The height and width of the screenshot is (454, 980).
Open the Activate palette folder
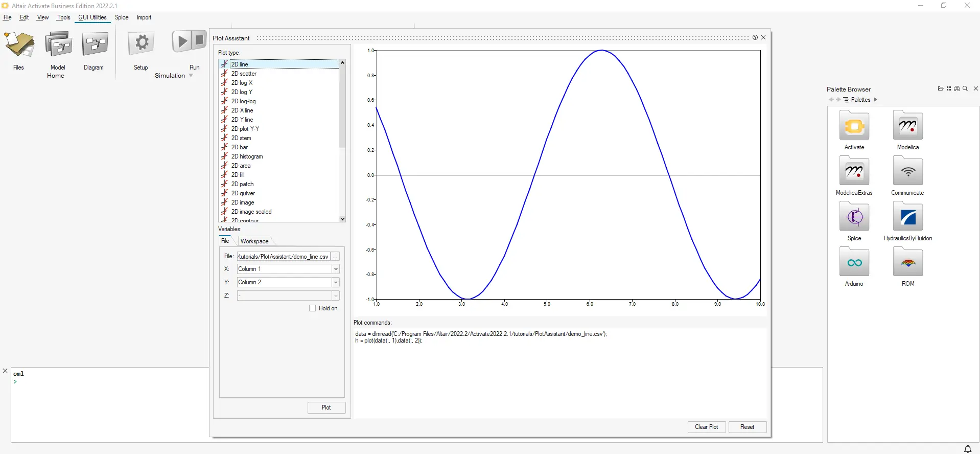[x=854, y=126]
